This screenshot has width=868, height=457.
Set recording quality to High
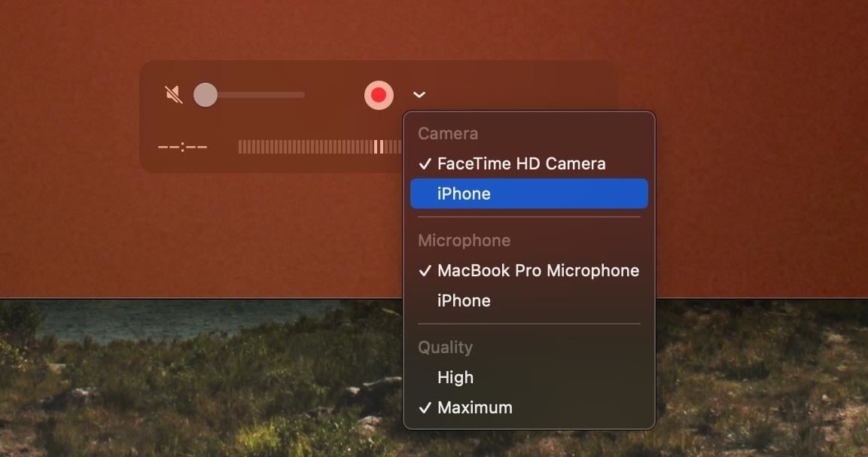[455, 378]
